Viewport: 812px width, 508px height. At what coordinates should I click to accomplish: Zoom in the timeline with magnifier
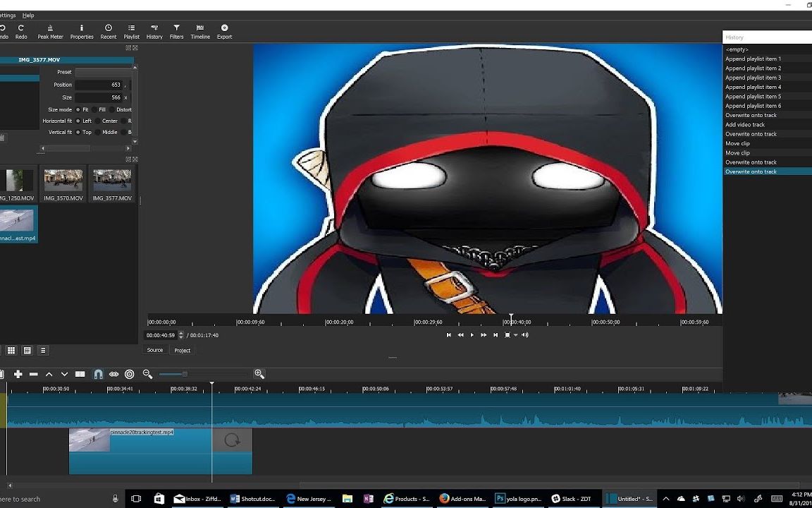point(259,374)
